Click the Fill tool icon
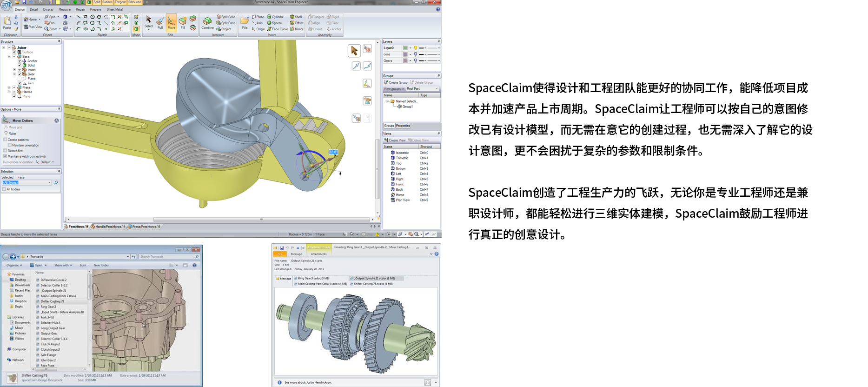 pyautogui.click(x=183, y=22)
